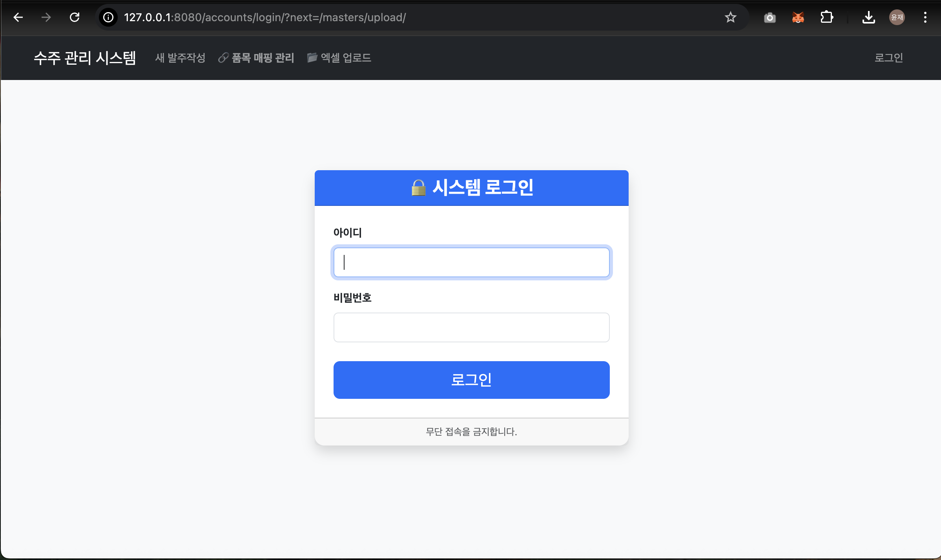Open Chrome's three-dot menu
Viewport: 941px width, 560px height.
(x=925, y=17)
